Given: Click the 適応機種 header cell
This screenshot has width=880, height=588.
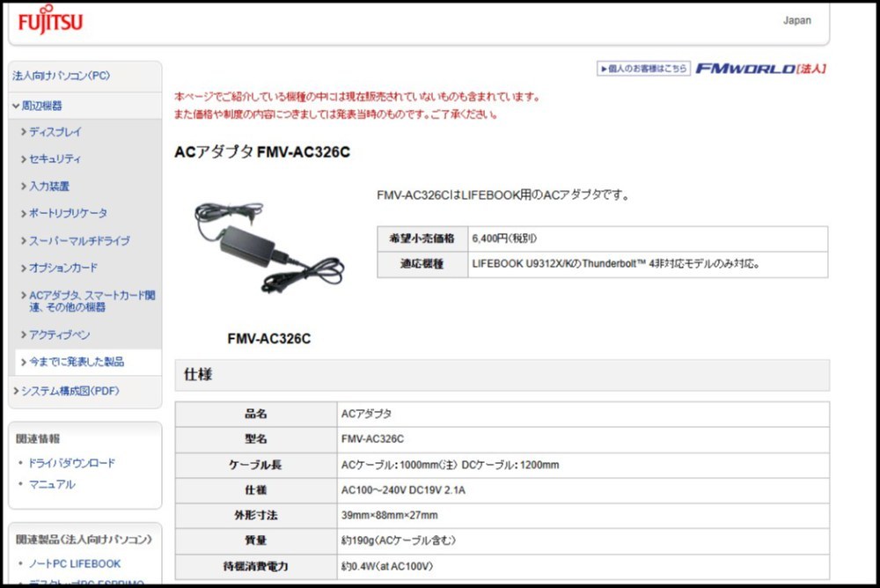Looking at the screenshot, I should [422, 264].
